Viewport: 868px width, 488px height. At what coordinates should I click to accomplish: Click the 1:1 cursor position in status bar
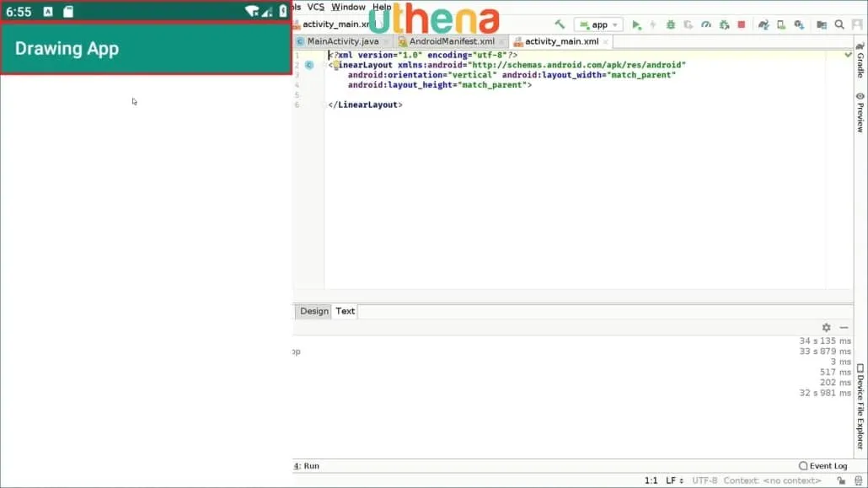pos(651,480)
